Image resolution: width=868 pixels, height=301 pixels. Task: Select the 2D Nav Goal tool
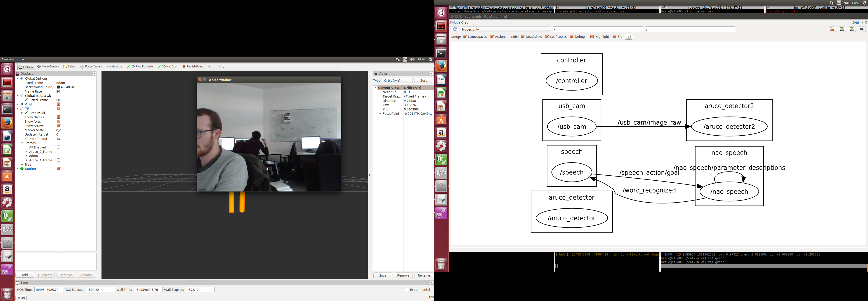(x=167, y=67)
